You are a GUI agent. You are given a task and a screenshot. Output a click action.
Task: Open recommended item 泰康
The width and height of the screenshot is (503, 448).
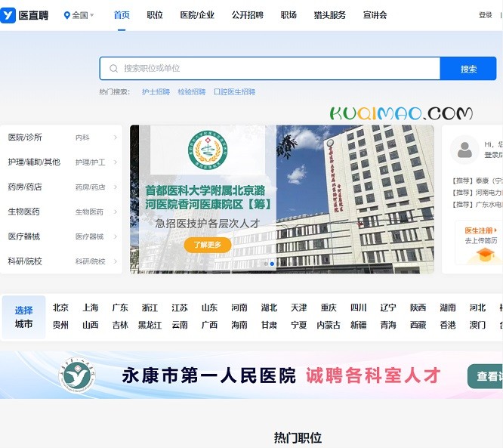477,181
